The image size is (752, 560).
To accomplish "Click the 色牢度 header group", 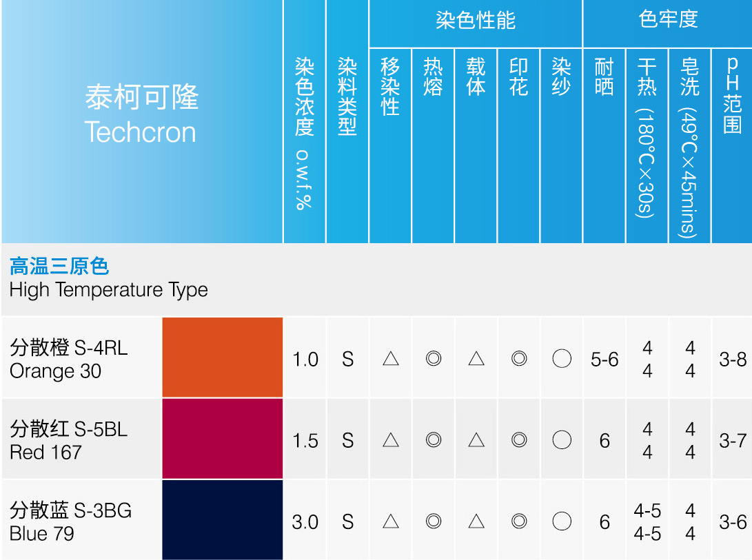I will [668, 19].
